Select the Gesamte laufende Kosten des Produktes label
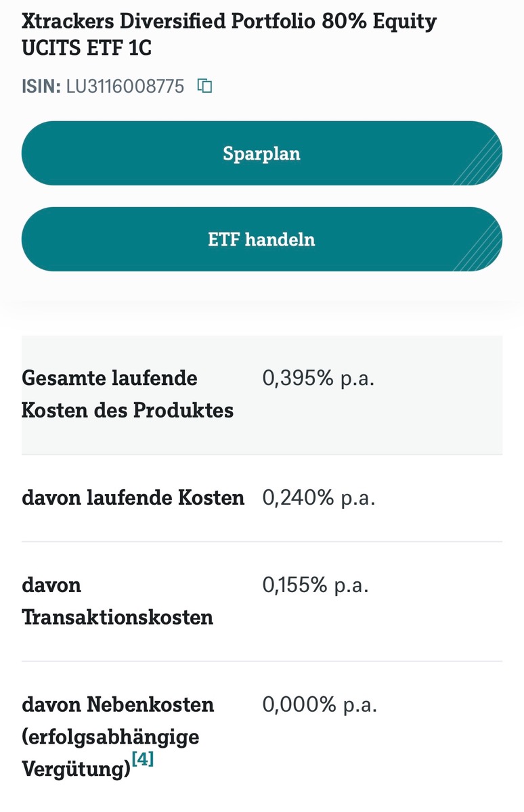This screenshot has height=812, width=524. point(128,394)
